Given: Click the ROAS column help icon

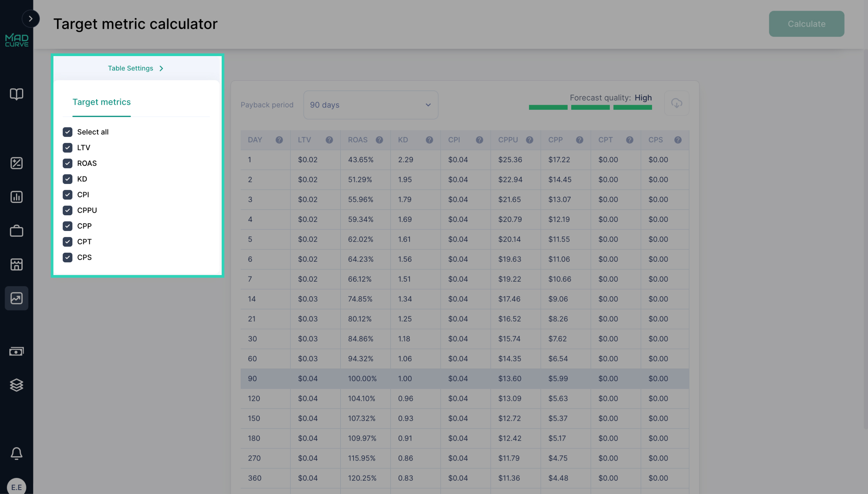Looking at the screenshot, I should pyautogui.click(x=379, y=140).
